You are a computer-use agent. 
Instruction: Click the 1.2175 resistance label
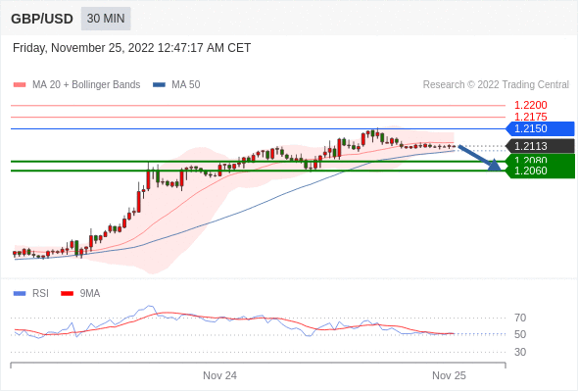pyautogui.click(x=530, y=117)
